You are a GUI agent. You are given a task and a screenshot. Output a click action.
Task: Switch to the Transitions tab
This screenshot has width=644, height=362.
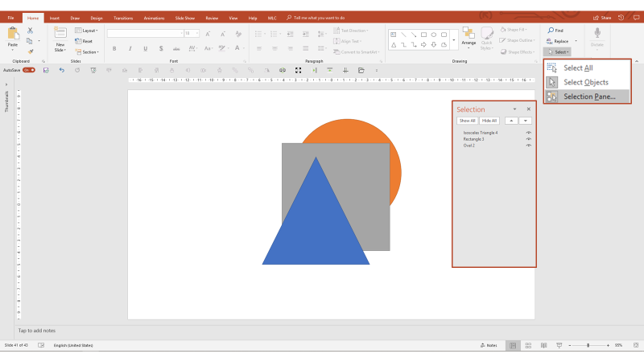tap(123, 18)
